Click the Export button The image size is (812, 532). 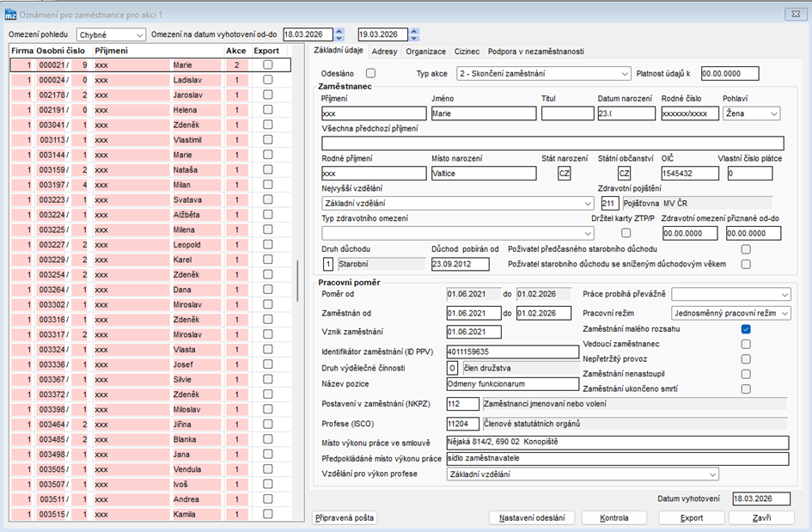[x=692, y=518]
